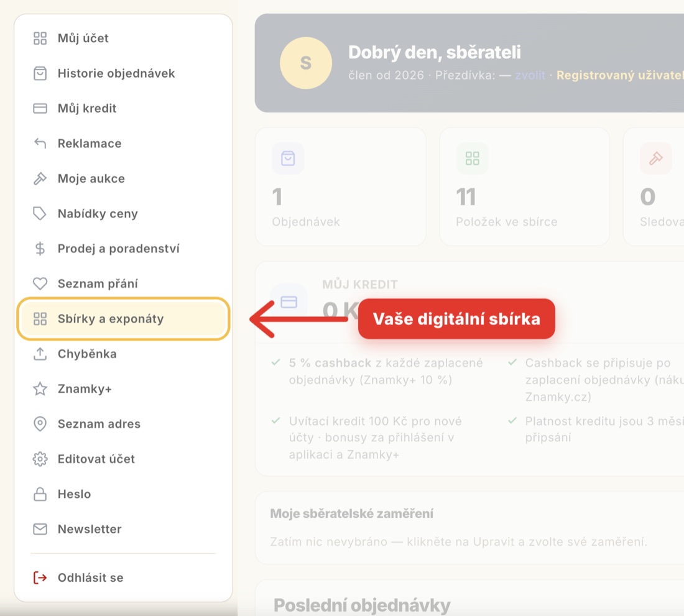This screenshot has width=684, height=616.
Task: Click the star icon for Znamky+
Action: [x=40, y=389]
